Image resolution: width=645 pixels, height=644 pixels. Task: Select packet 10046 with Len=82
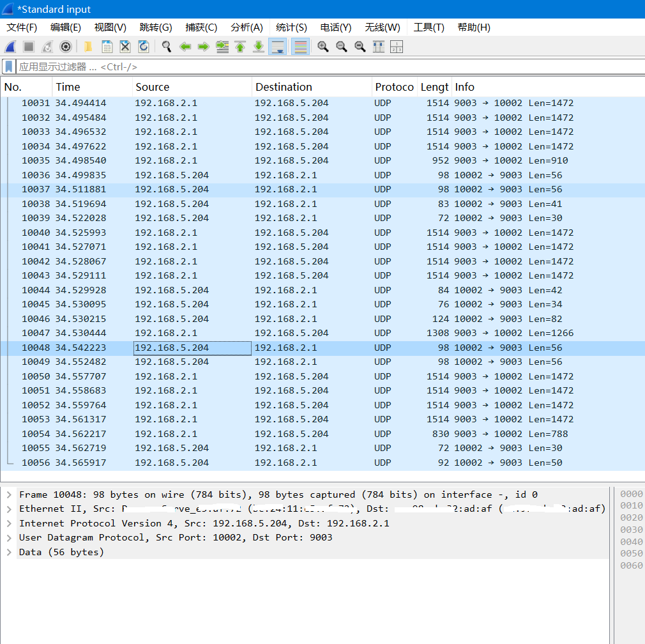(x=322, y=319)
